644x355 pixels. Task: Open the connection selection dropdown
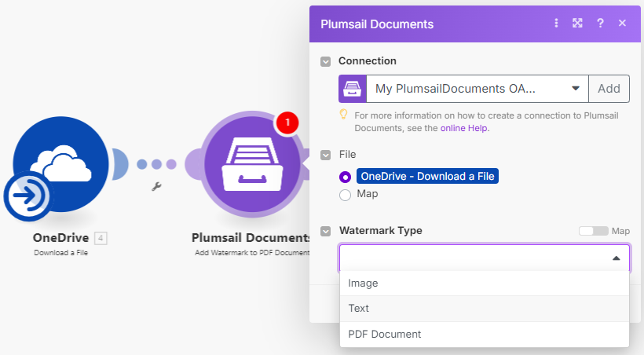[478, 89]
